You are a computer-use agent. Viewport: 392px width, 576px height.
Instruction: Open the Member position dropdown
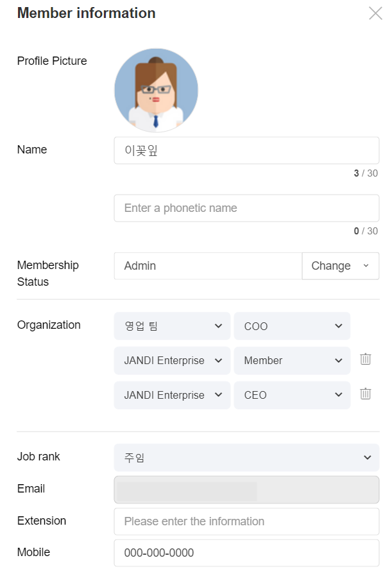(292, 360)
